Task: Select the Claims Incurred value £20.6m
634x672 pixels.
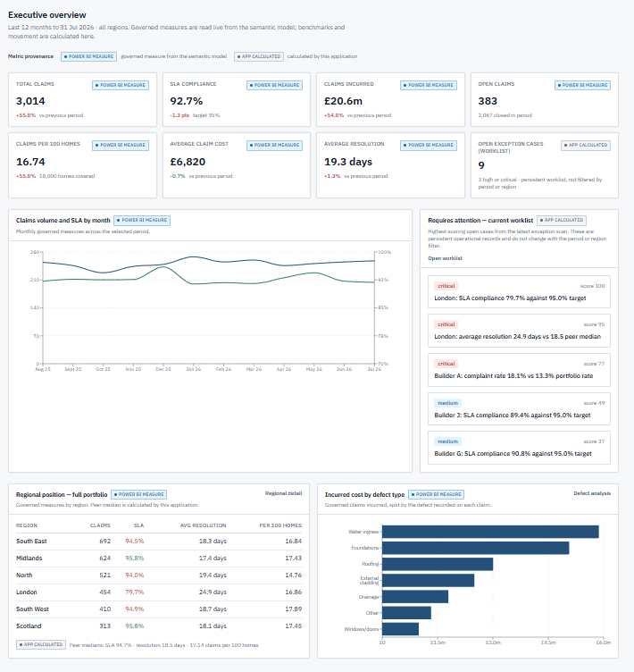Action: click(x=343, y=101)
